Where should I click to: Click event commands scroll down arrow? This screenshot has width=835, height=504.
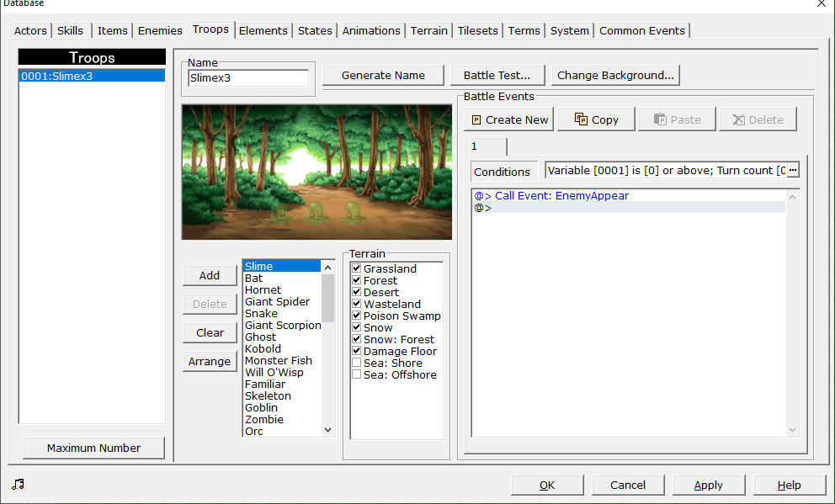coord(792,430)
